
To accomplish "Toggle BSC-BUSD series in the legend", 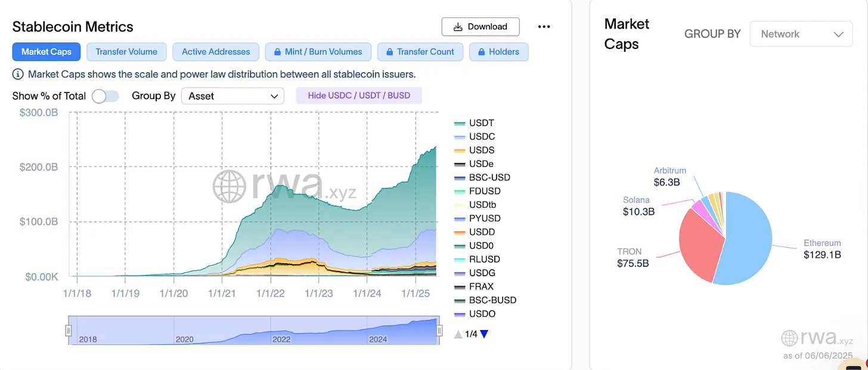I will click(485, 300).
